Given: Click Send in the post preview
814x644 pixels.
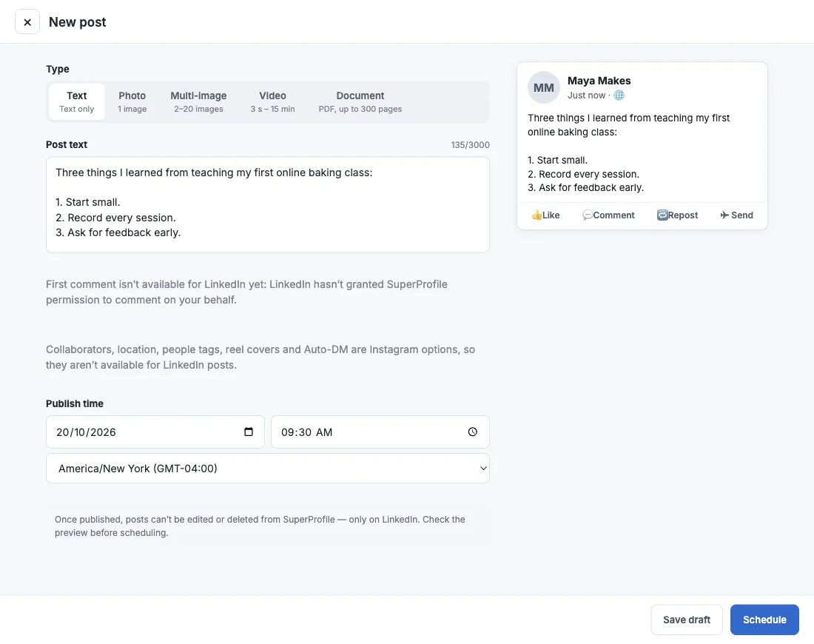Looking at the screenshot, I should tap(736, 215).
